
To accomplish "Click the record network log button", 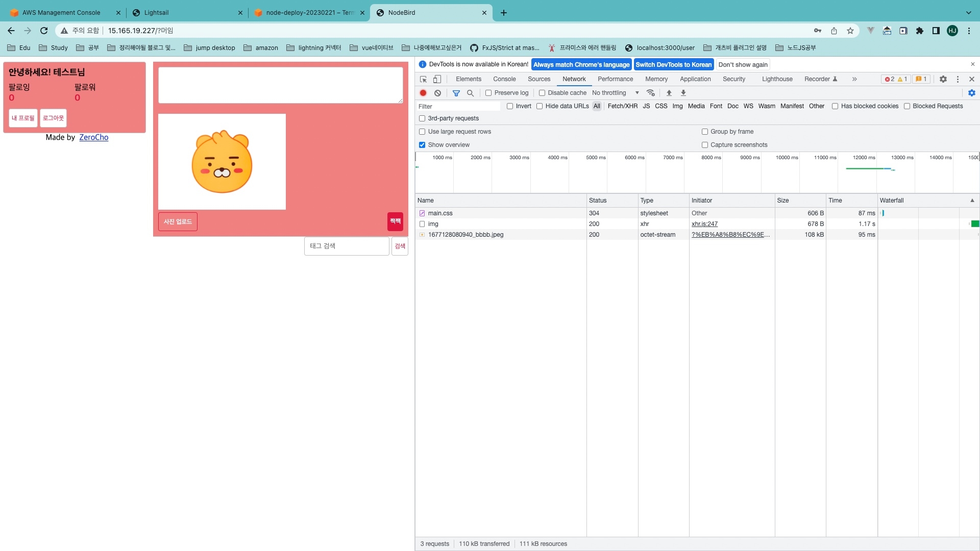I will click(423, 93).
